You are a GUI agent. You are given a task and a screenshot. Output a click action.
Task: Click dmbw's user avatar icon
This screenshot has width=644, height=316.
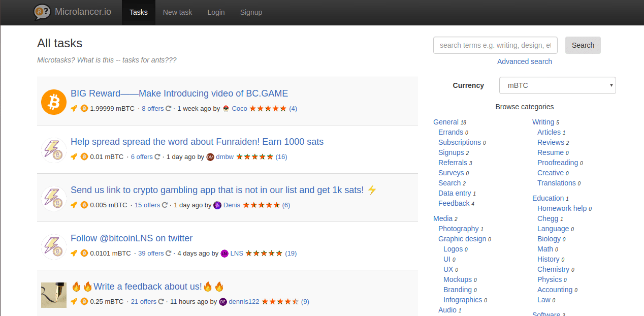pyautogui.click(x=210, y=156)
